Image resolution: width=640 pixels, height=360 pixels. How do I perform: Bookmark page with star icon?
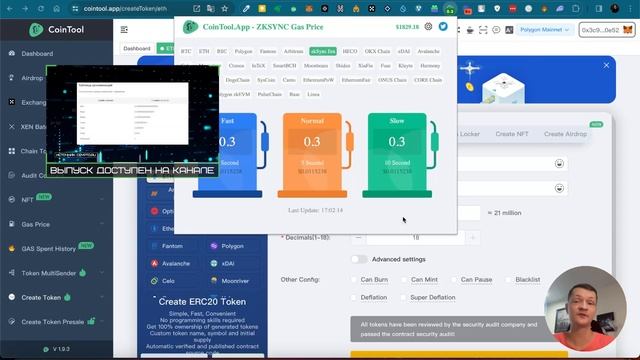[x=224, y=8]
